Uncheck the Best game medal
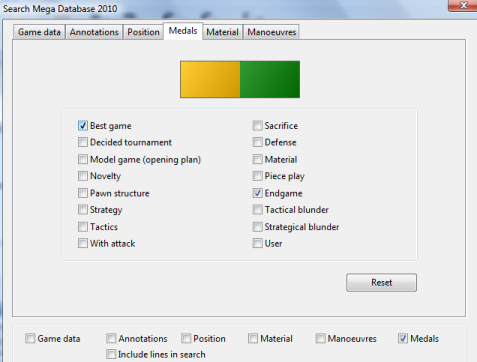477x362 pixels. 83,126
